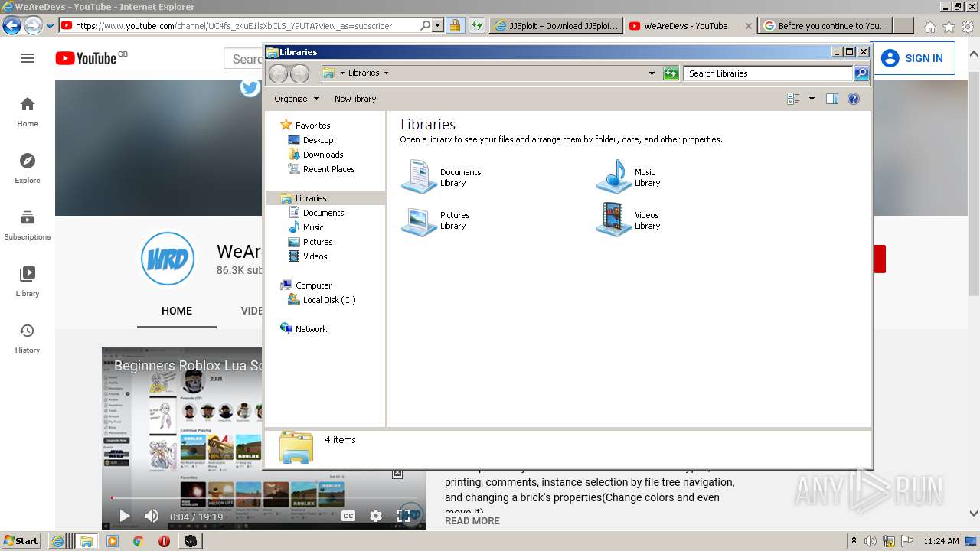Click video progress bar
Screen dimensions: 980x551
click(x=264, y=498)
